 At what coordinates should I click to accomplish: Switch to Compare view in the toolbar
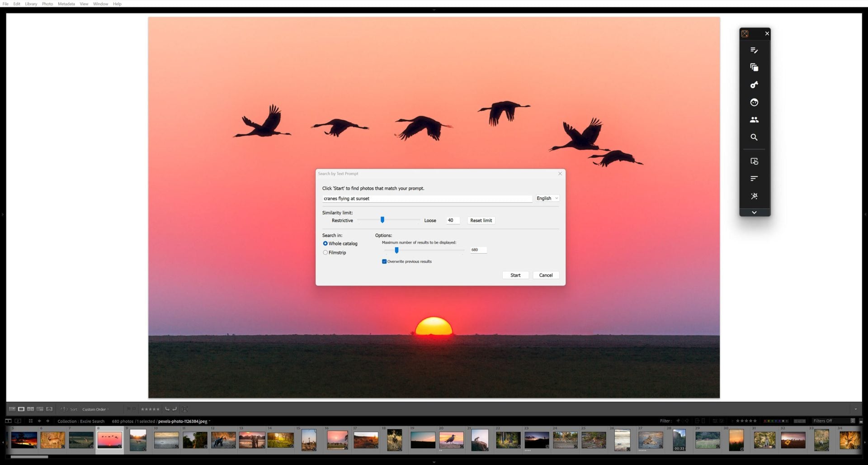tap(30, 409)
